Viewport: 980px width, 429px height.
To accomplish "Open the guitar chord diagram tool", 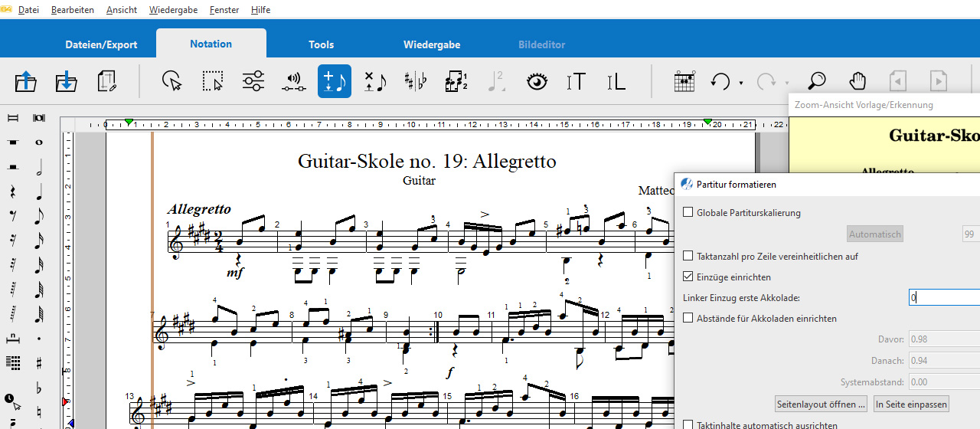I will click(x=684, y=81).
